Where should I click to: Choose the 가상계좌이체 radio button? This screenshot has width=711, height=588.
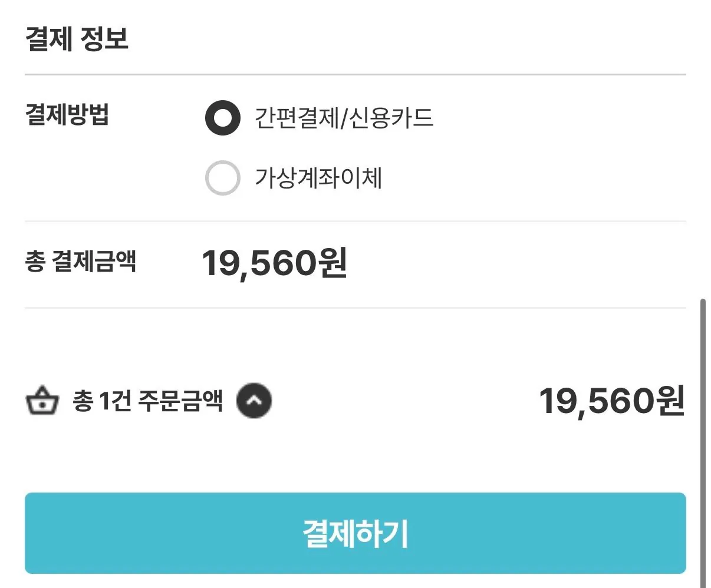[x=222, y=178]
